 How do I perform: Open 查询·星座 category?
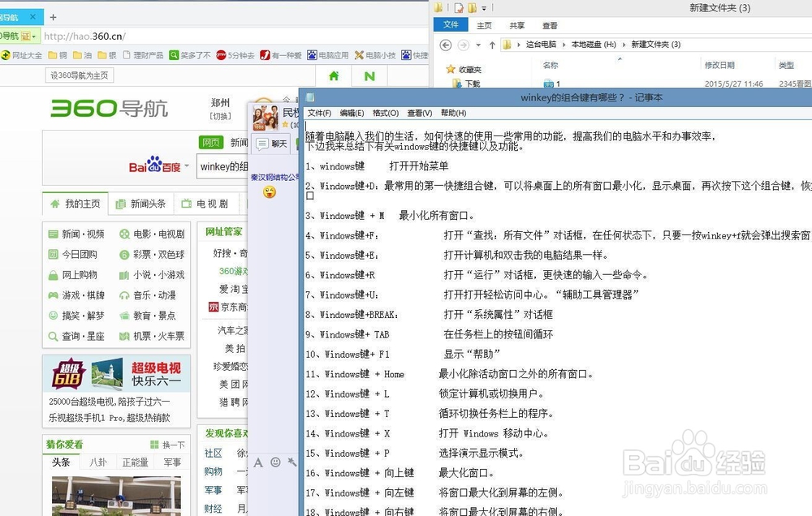coord(76,336)
